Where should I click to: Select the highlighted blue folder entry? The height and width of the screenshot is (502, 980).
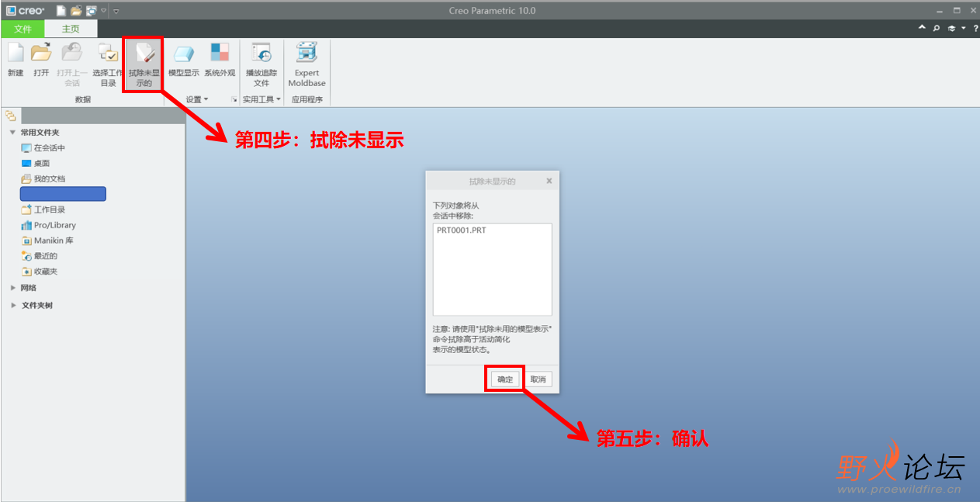tap(63, 194)
